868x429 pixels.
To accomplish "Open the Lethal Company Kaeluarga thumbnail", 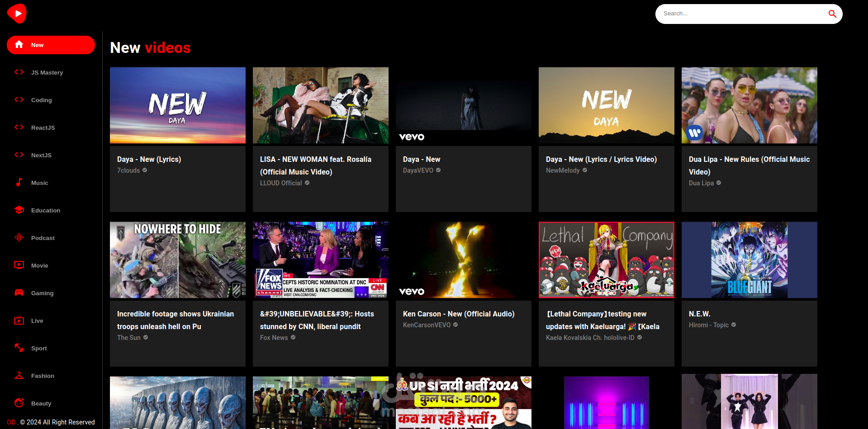I will 607,260.
